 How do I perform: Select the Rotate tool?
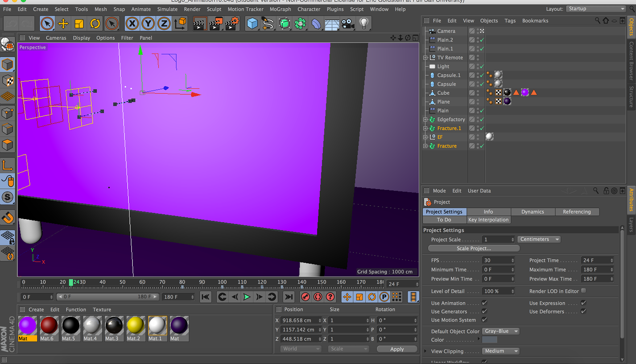point(95,23)
